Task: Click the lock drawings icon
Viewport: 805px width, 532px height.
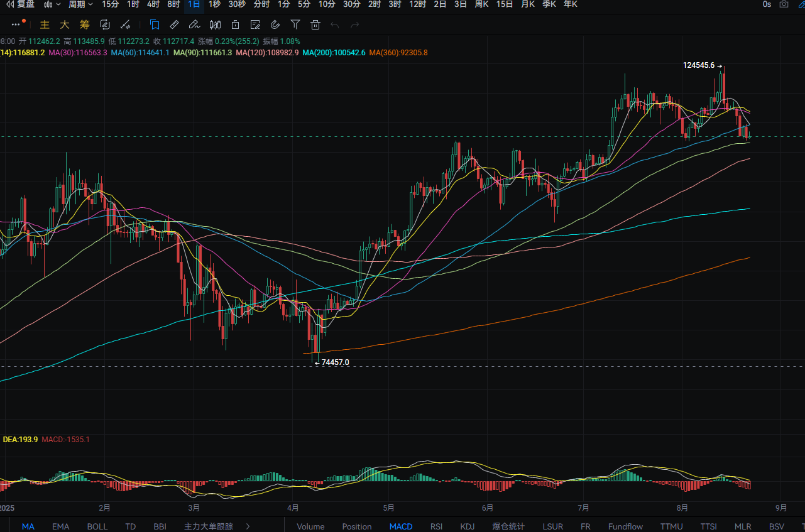Action: [235, 25]
